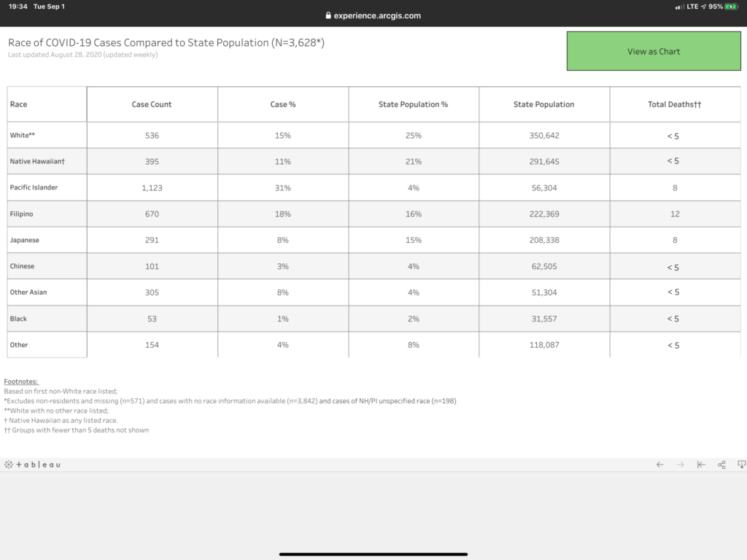The width and height of the screenshot is (747, 560).
Task: Select the Case Count column header
Action: 152,104
